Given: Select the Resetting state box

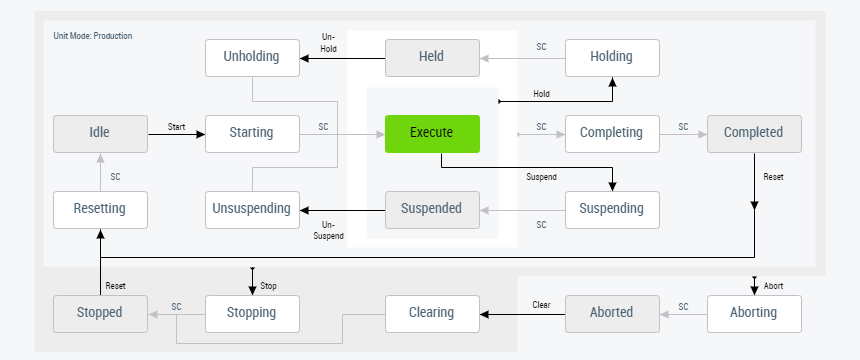Looking at the screenshot, I should coord(100,210).
